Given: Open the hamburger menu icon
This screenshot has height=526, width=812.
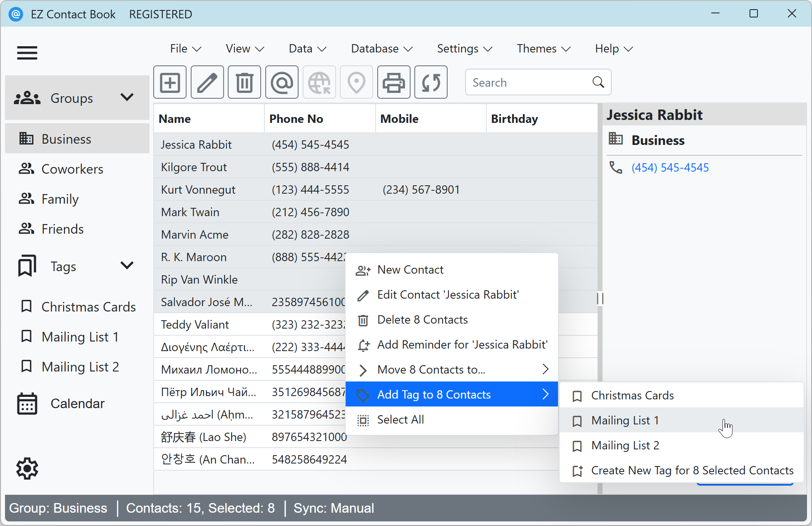Looking at the screenshot, I should click(27, 53).
